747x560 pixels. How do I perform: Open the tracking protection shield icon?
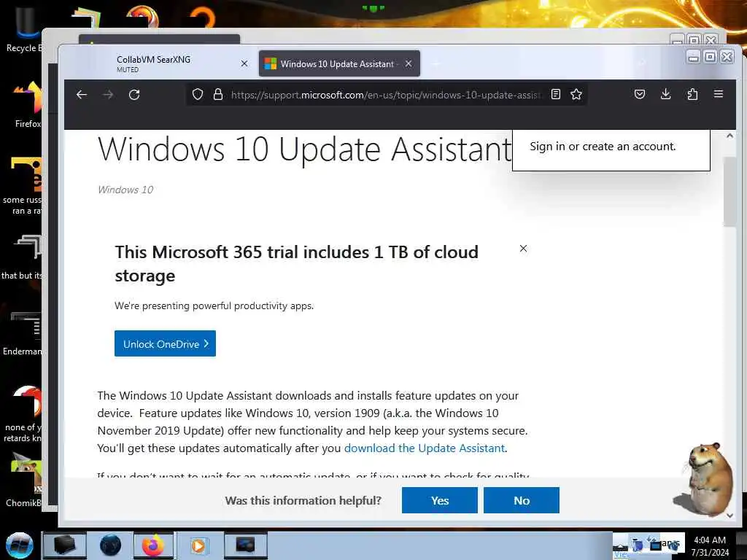click(198, 94)
